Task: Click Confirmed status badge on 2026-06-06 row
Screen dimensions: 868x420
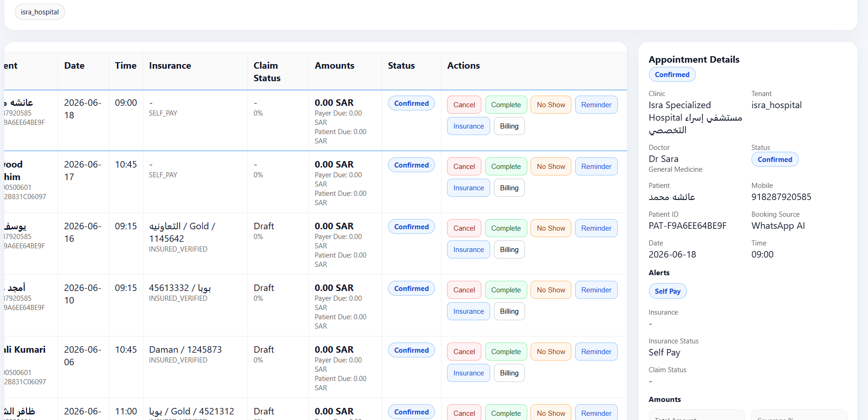Action: pos(411,350)
